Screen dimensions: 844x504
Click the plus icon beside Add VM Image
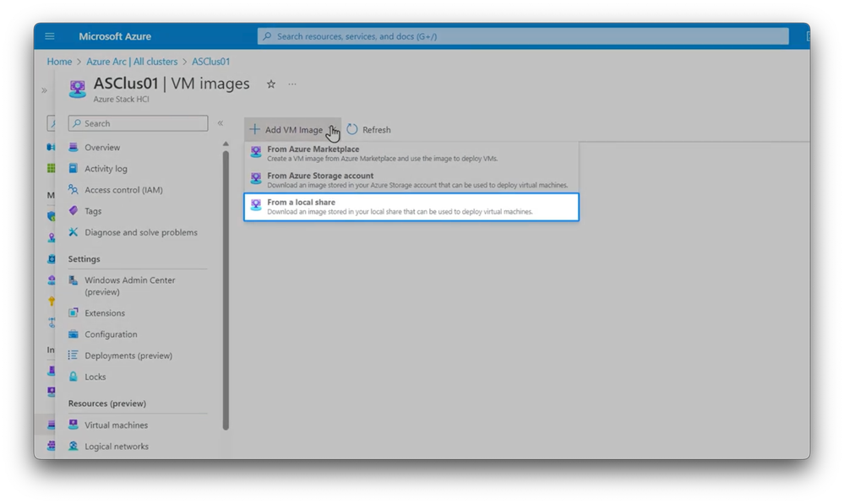[x=254, y=130]
